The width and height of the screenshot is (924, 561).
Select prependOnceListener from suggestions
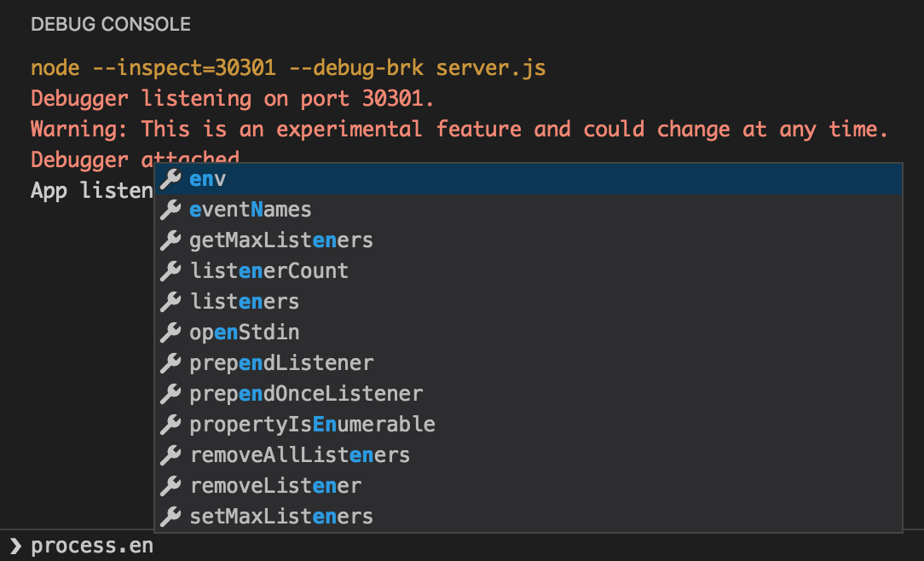[x=306, y=394]
